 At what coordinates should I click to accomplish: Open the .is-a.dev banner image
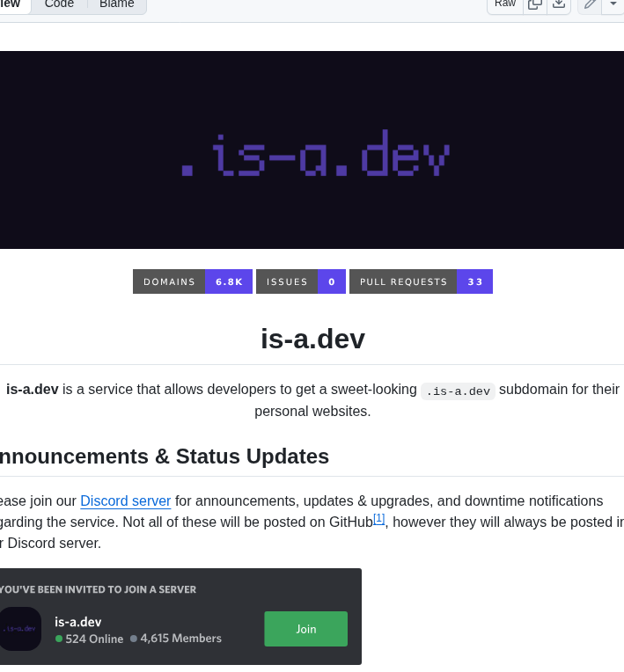tap(312, 150)
